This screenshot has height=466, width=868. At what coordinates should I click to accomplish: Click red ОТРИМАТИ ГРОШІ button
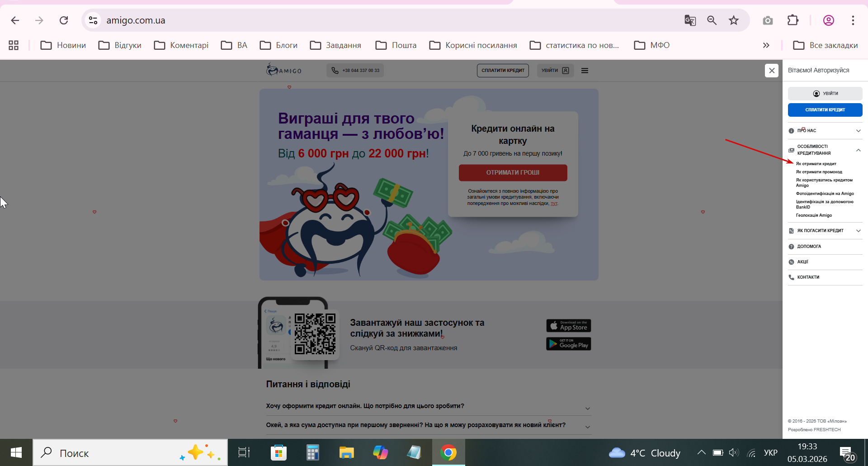[x=513, y=172]
